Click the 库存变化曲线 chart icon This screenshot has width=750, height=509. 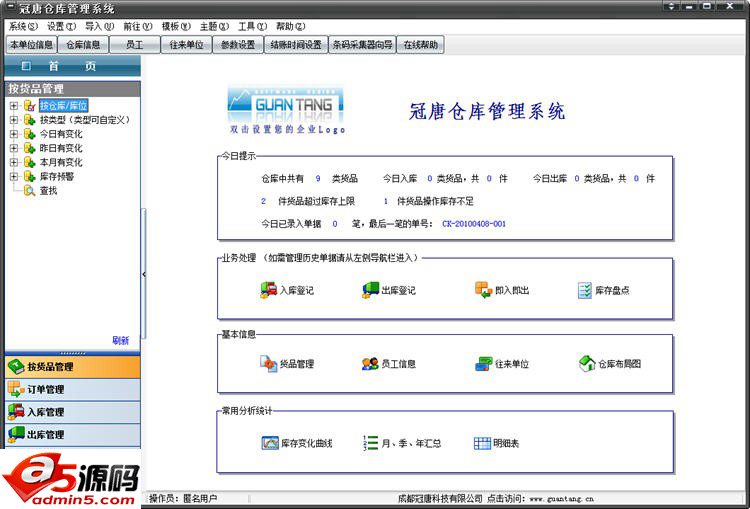tap(270, 443)
